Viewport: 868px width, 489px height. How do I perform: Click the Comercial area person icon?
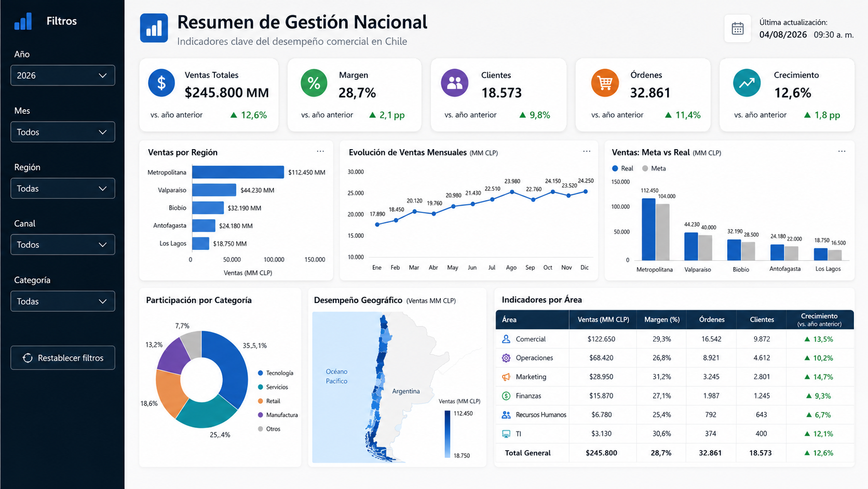(506, 339)
